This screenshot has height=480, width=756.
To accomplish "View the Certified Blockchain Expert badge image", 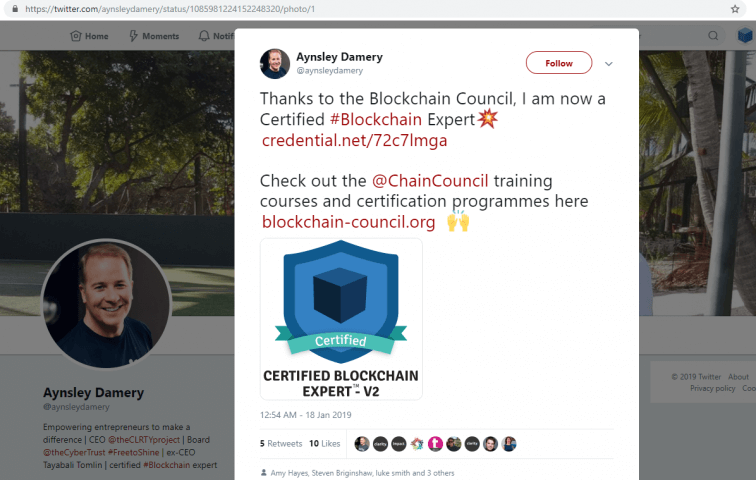I will point(341,319).
